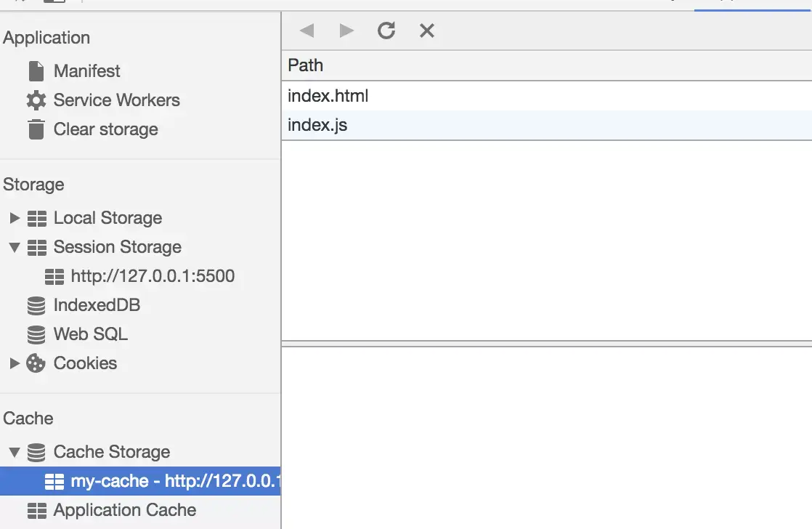The height and width of the screenshot is (529, 812).
Task: Click the Session Storage grid icon
Action: tap(37, 248)
